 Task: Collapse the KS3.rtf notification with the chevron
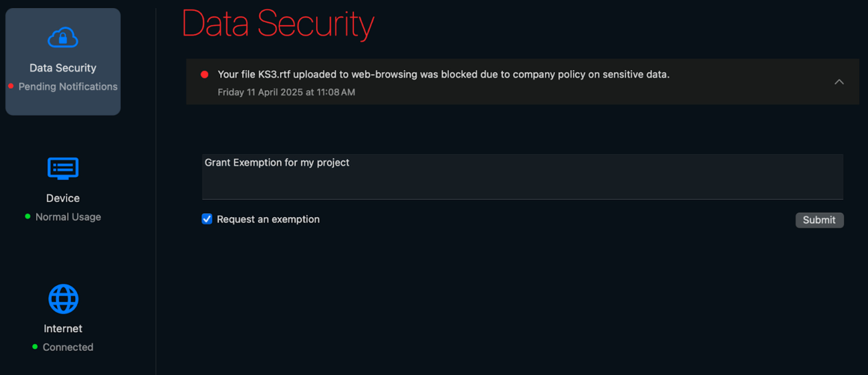tap(839, 82)
